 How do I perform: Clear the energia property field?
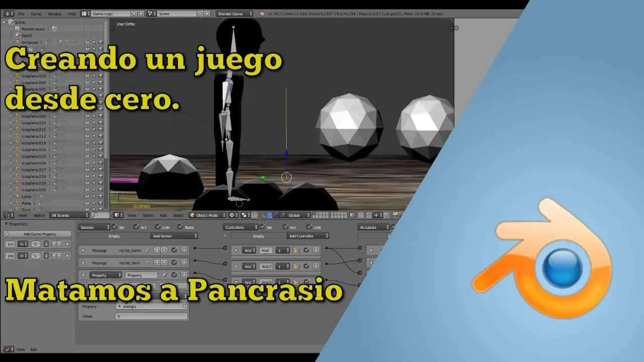pos(184,306)
